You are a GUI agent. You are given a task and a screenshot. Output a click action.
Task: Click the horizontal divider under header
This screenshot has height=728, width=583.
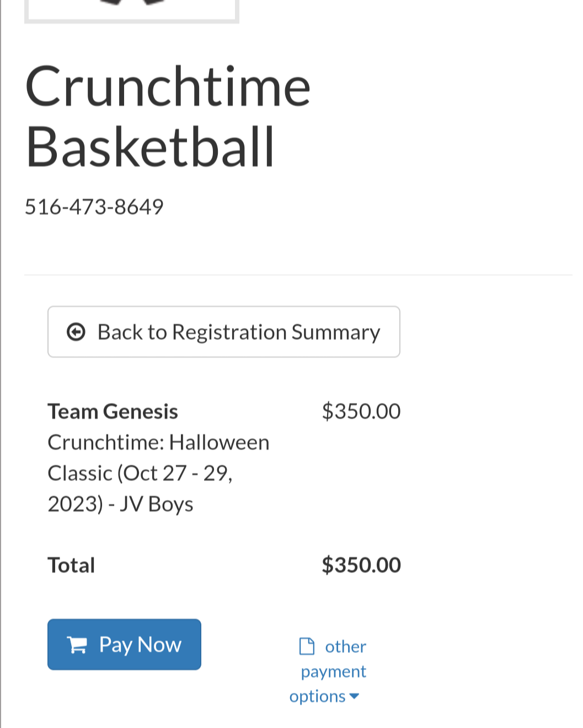coord(298,274)
